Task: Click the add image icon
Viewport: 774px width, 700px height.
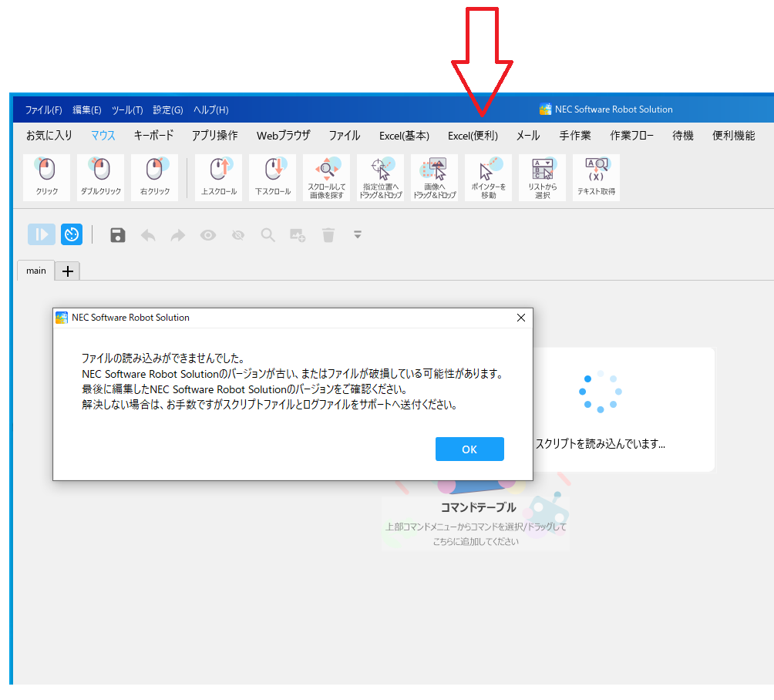Action: point(298,235)
